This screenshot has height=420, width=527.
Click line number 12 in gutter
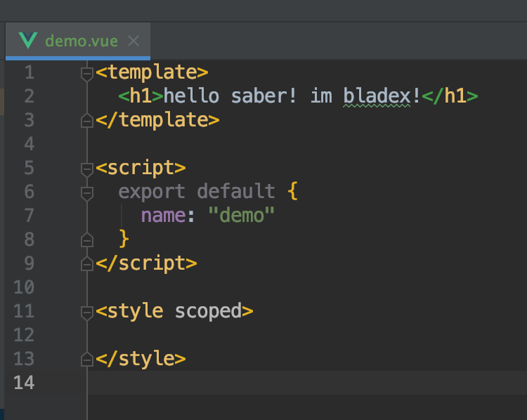pyautogui.click(x=24, y=334)
